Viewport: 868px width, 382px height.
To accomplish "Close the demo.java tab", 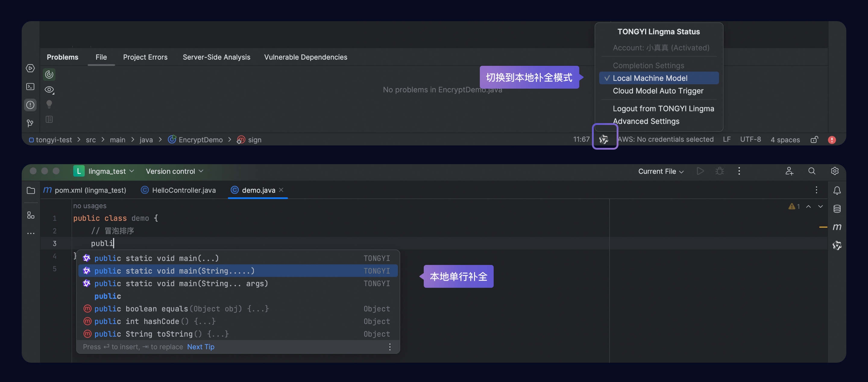I will pos(281,190).
